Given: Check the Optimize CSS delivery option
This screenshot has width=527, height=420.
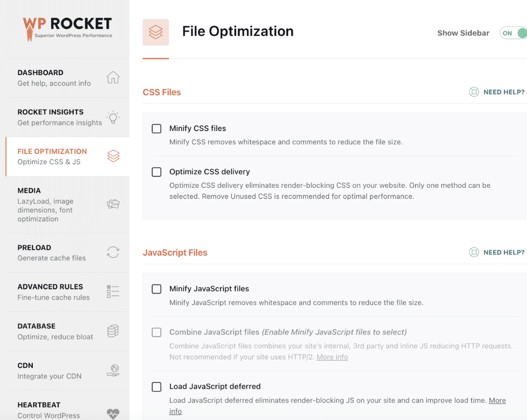Looking at the screenshot, I should (x=157, y=172).
